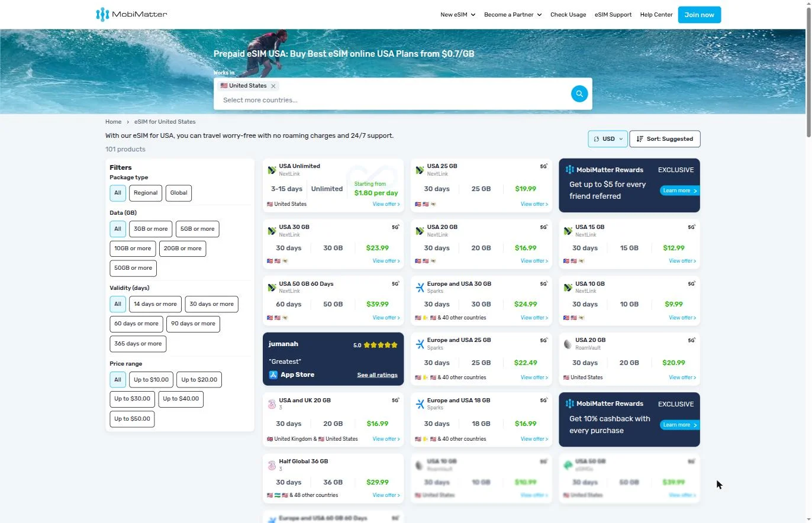Viewport: 812px width, 523px height.
Task: Click the NextLink logo on USA 50 GB 60 Days
Action: click(x=272, y=288)
